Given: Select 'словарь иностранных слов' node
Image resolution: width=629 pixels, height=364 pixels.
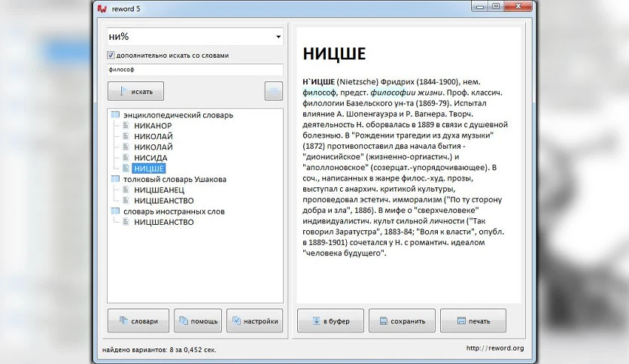Looking at the screenshot, I should pos(174,211).
